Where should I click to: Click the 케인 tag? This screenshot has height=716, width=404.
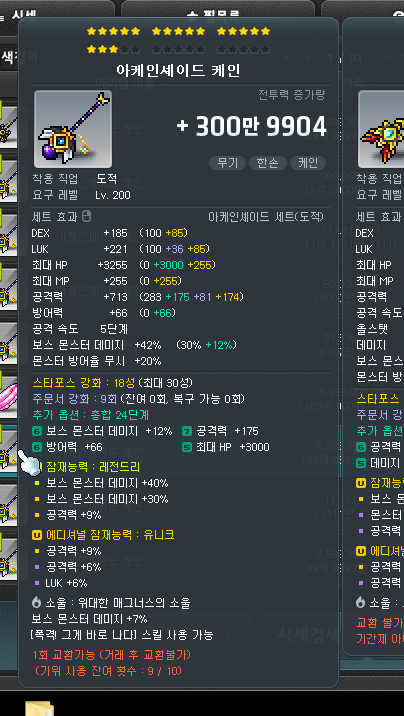308,163
